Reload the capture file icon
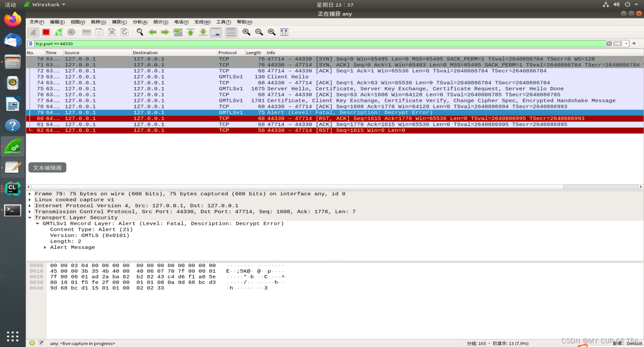Screen dimensions: 644x347 tap(124, 32)
